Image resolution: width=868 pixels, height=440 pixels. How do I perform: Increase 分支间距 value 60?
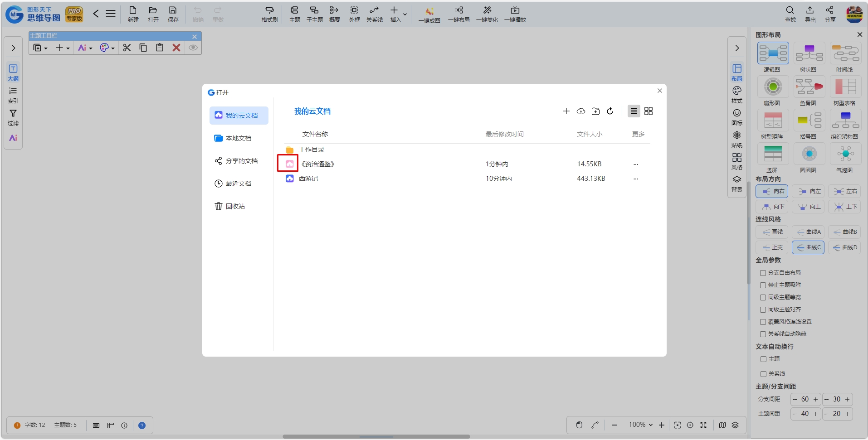click(815, 399)
